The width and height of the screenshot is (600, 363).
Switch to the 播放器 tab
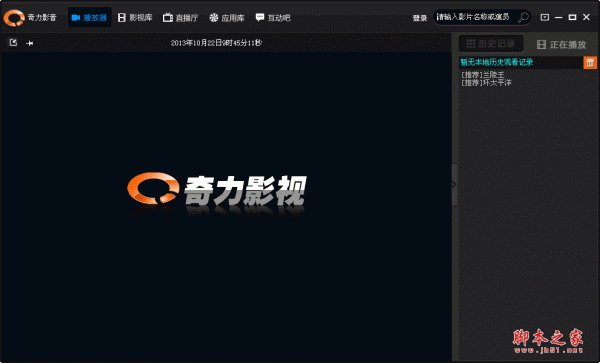pos(90,18)
